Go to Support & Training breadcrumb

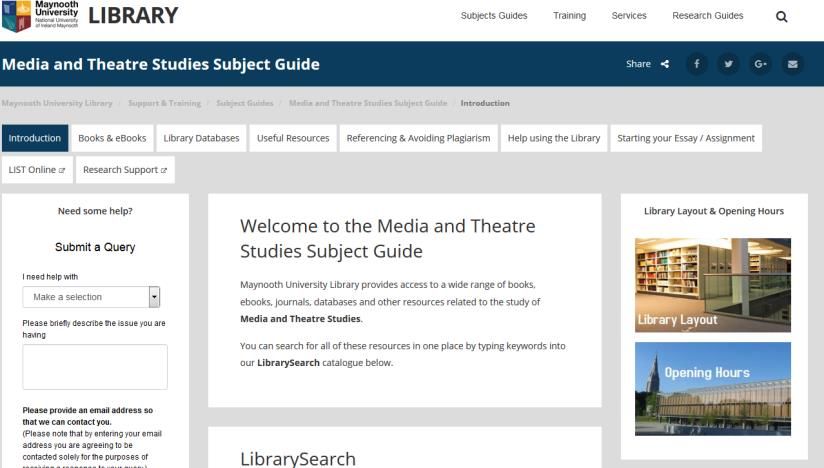click(x=164, y=103)
